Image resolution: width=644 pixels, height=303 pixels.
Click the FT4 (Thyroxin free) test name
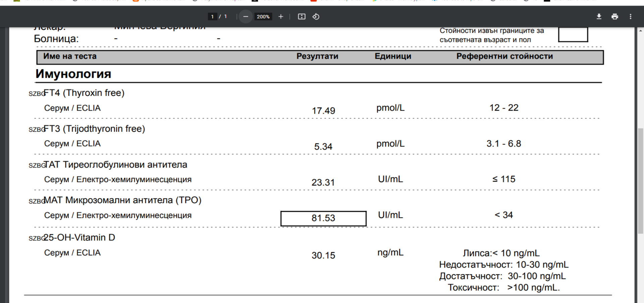coord(84,93)
